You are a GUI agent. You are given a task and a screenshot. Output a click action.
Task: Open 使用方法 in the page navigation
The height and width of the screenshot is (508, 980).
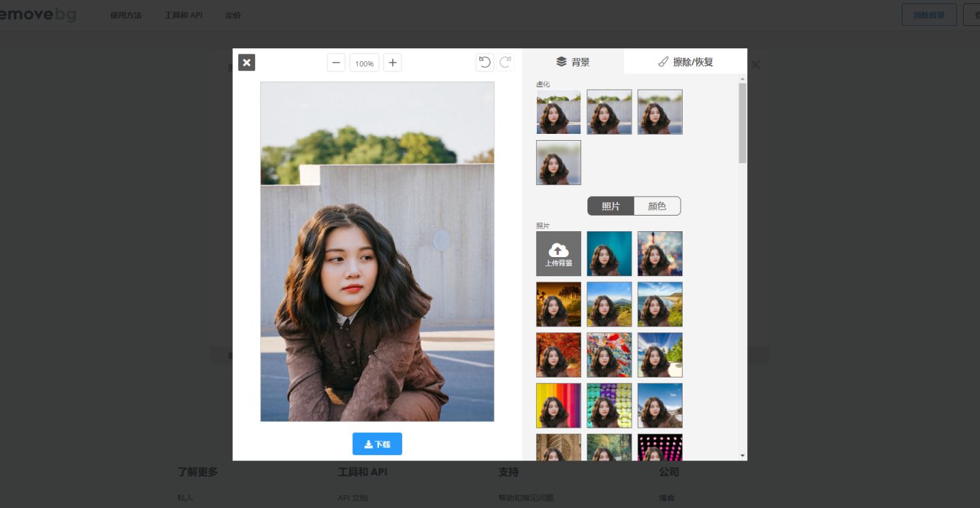point(126,15)
